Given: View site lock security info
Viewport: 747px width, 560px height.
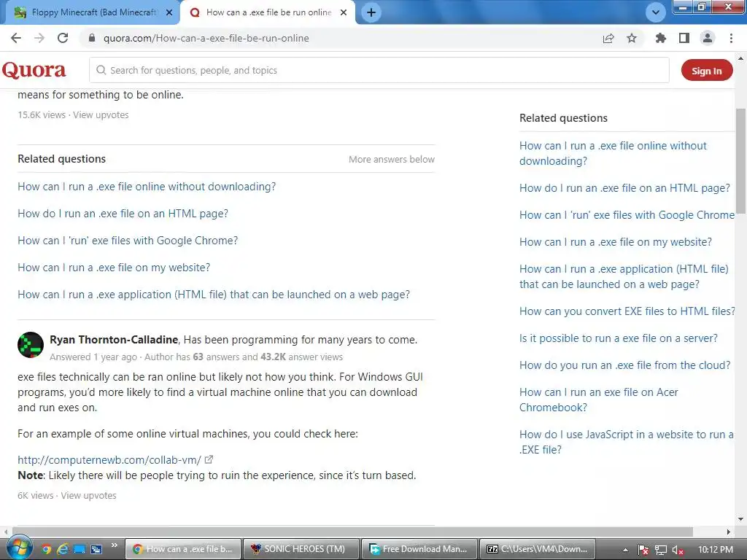Looking at the screenshot, I should [92, 38].
